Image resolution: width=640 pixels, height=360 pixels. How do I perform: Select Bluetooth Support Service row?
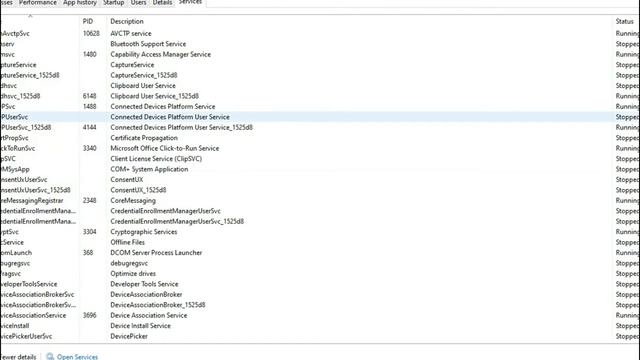[x=320, y=44]
